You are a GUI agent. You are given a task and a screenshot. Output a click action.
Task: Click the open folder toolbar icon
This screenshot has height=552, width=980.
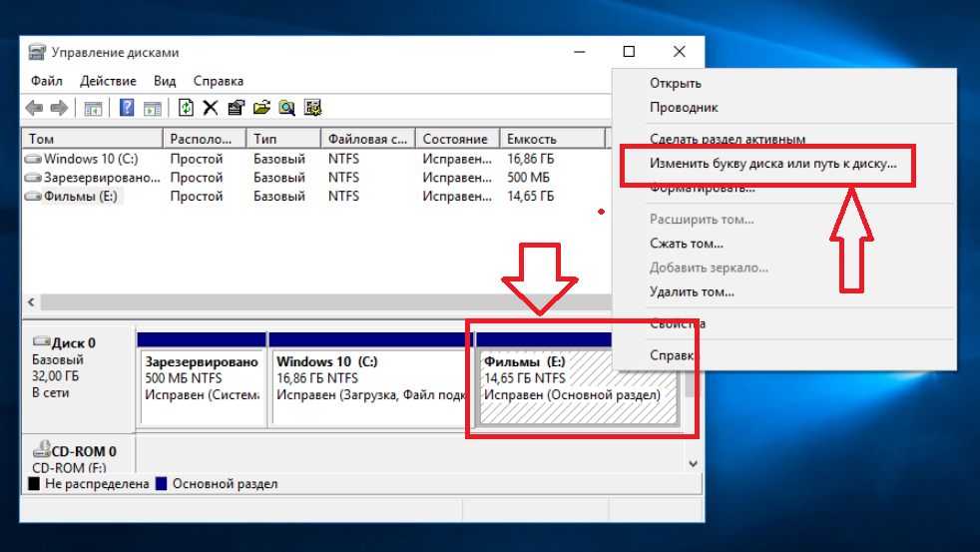coord(261,108)
